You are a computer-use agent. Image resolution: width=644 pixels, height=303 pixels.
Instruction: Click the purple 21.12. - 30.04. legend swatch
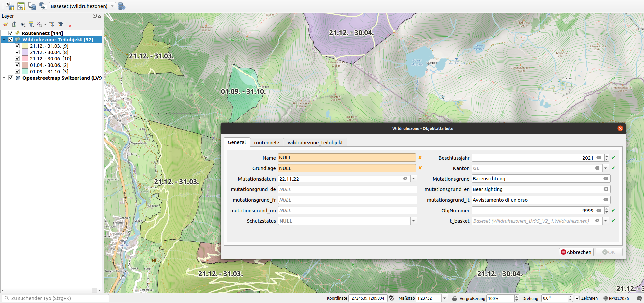pos(25,52)
